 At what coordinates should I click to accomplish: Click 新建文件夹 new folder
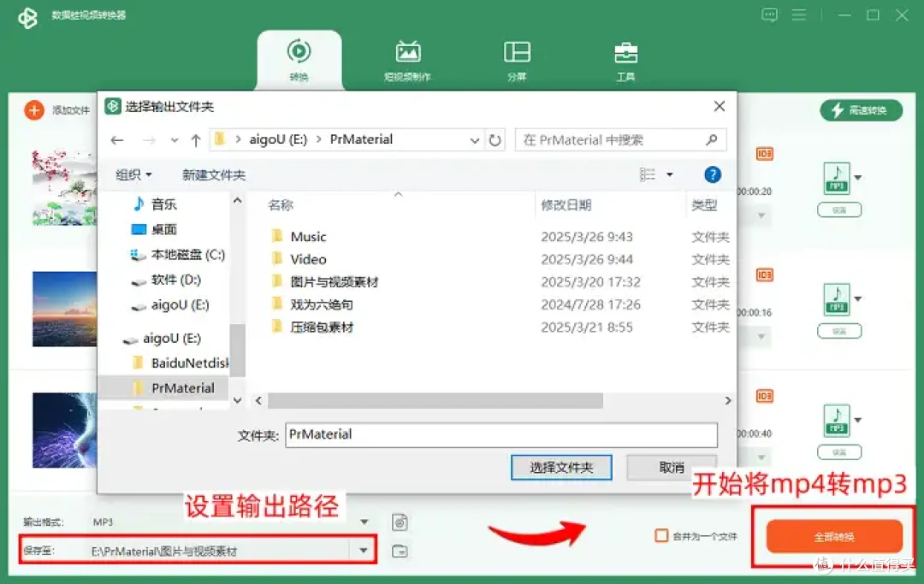coord(213,174)
